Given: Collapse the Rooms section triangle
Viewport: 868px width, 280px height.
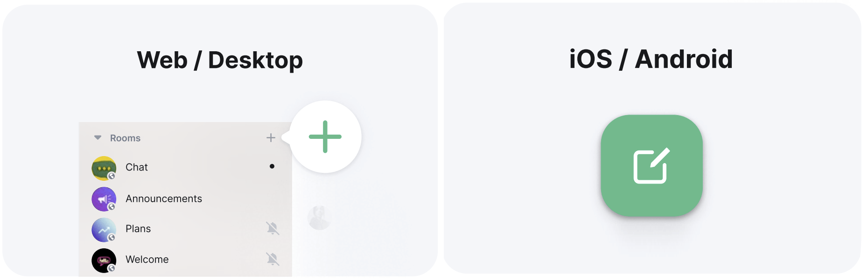Looking at the screenshot, I should tap(98, 138).
